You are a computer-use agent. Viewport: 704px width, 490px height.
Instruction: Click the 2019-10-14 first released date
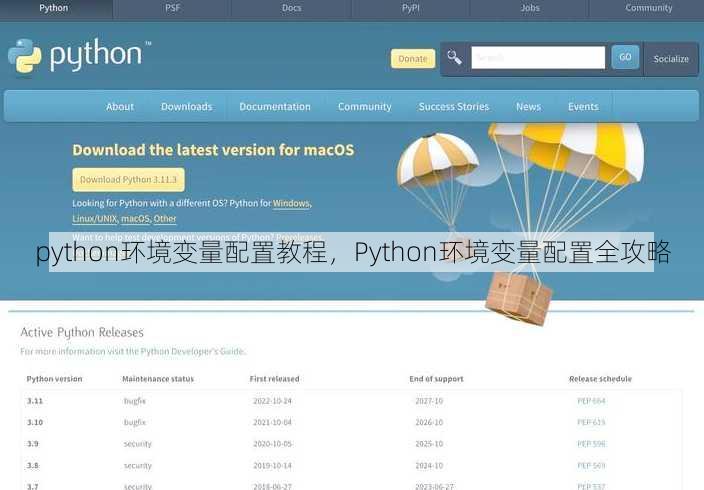coord(273,465)
